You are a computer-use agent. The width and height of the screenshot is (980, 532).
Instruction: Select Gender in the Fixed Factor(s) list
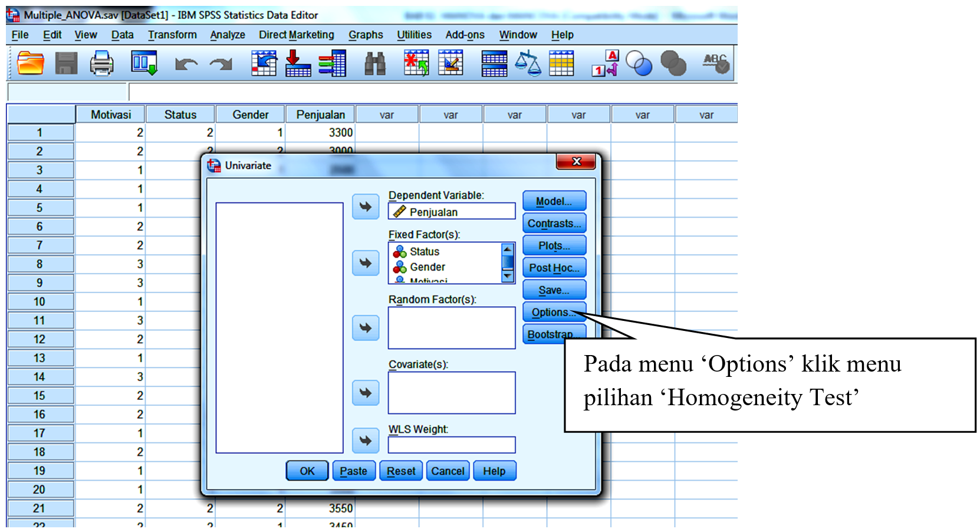(427, 267)
